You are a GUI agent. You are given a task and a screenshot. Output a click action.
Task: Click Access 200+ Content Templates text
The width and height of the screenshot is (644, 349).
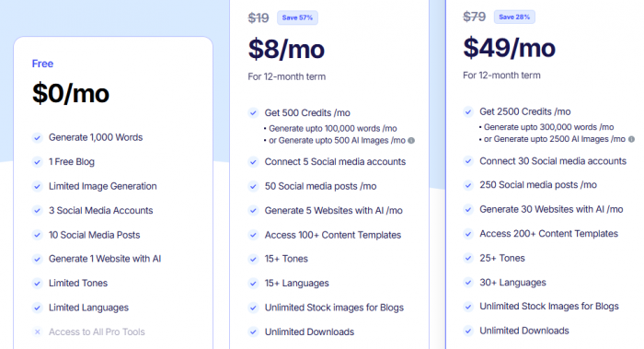(548, 234)
